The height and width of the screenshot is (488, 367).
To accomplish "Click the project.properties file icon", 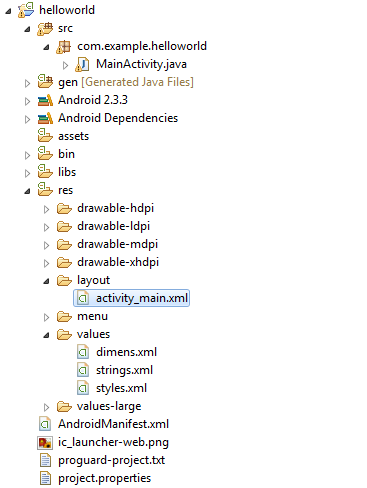I will tap(45, 478).
